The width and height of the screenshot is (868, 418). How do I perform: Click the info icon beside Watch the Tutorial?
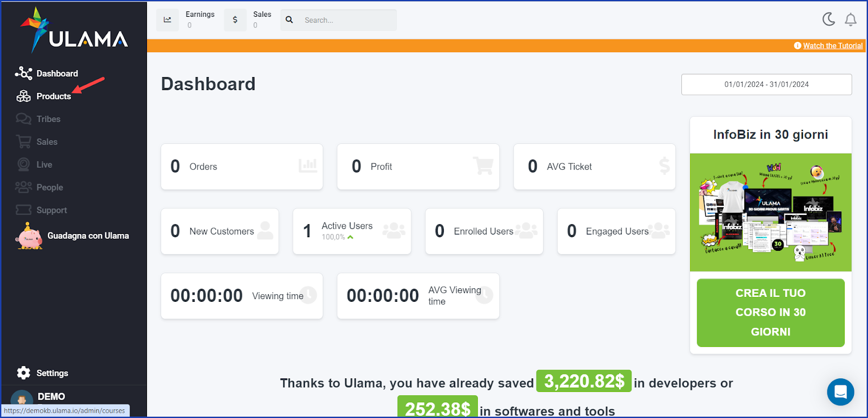pos(797,46)
